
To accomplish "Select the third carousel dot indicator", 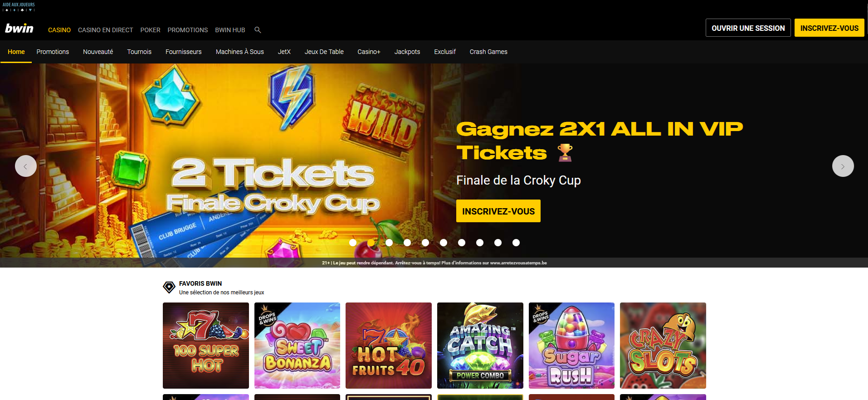I will [389, 243].
